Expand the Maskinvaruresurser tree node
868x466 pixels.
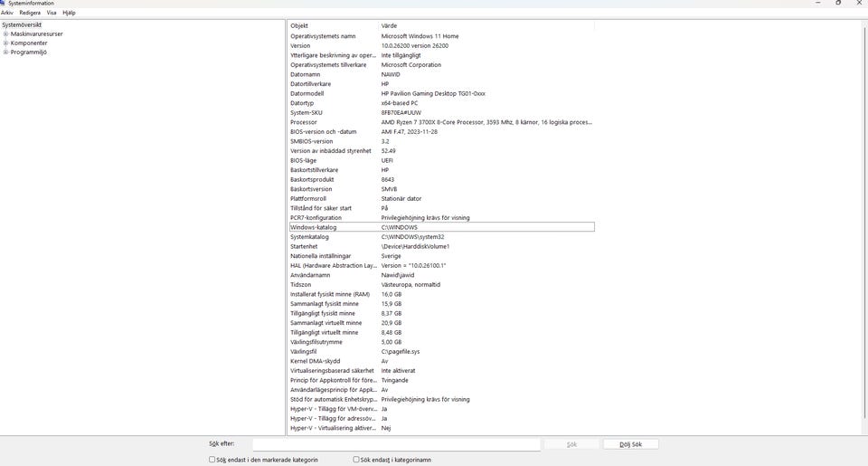click(5, 34)
